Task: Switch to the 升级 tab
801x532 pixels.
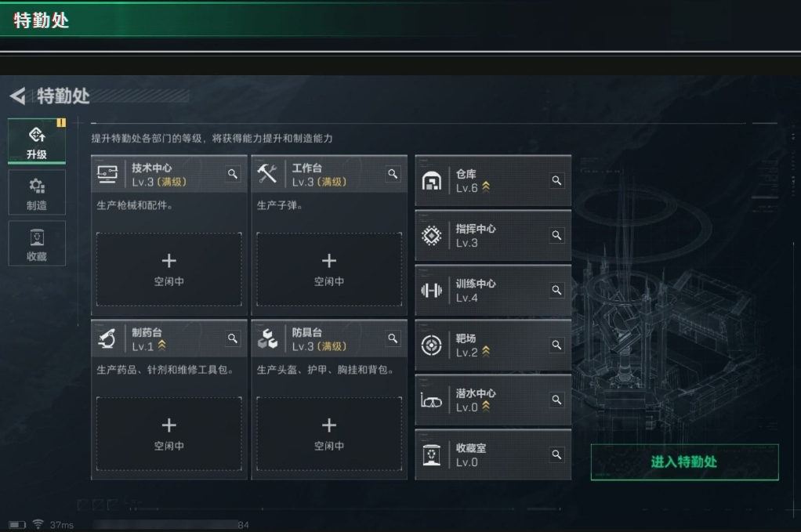Action: click(37, 142)
